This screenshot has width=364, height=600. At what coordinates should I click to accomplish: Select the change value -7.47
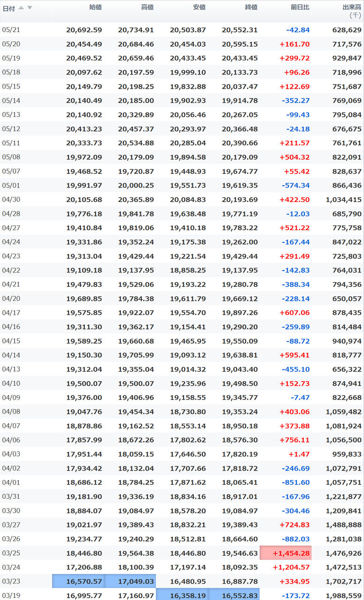point(300,397)
